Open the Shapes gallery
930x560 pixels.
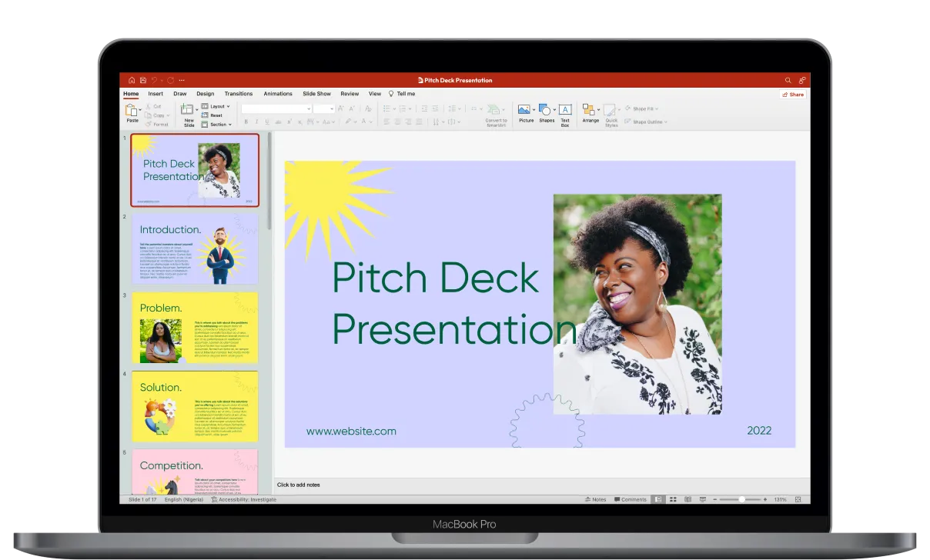pos(547,111)
